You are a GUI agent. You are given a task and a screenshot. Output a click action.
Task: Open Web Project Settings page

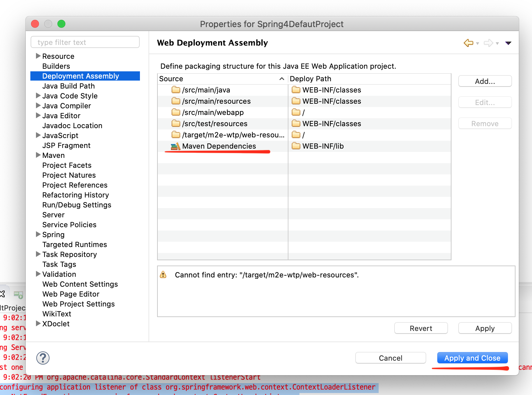coord(79,304)
